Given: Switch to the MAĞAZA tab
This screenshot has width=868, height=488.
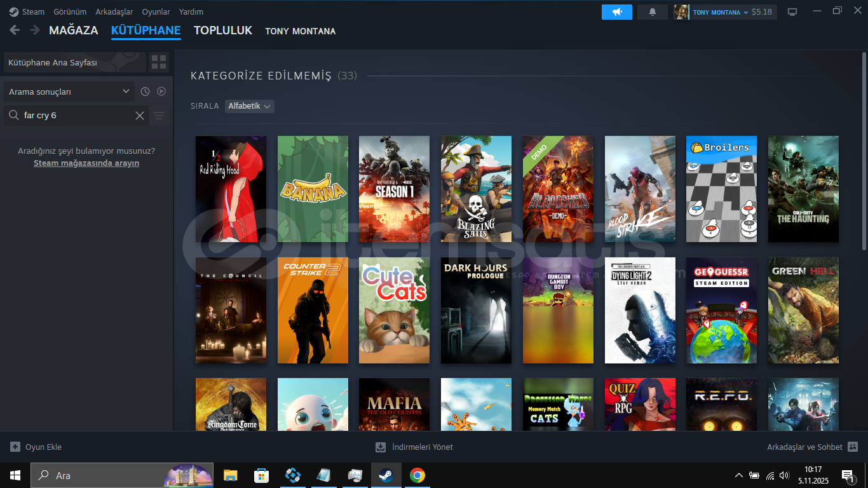Looking at the screenshot, I should [x=74, y=30].
